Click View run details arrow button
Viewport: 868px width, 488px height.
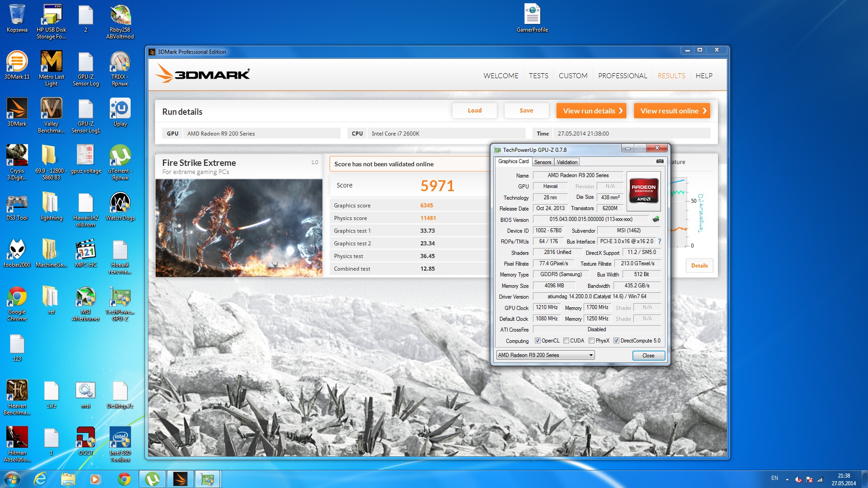pos(591,111)
